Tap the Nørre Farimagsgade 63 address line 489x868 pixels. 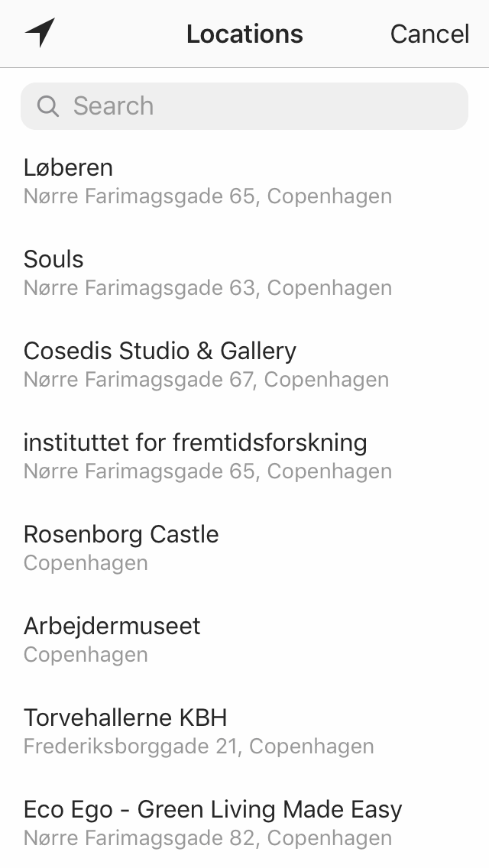point(208,288)
